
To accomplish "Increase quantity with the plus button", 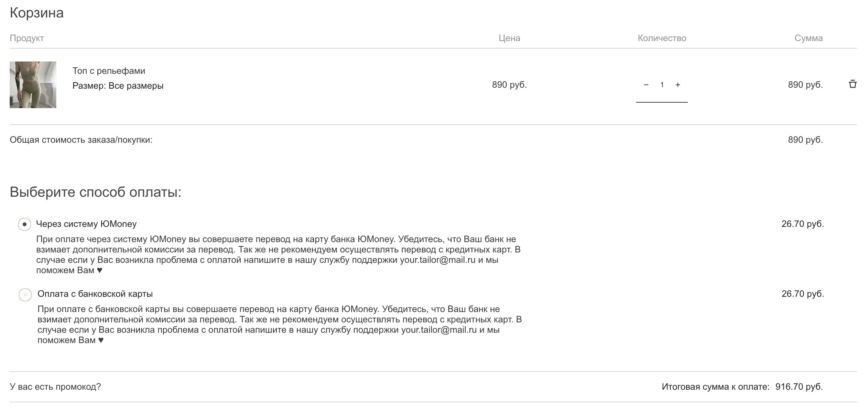I will tap(678, 85).
